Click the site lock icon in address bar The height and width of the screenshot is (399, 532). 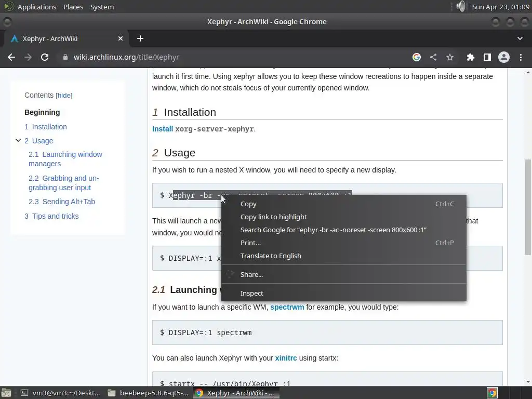pos(65,57)
